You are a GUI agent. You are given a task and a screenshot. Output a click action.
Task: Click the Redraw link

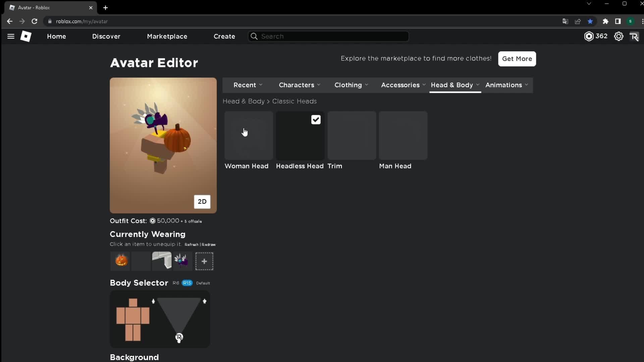(209, 245)
